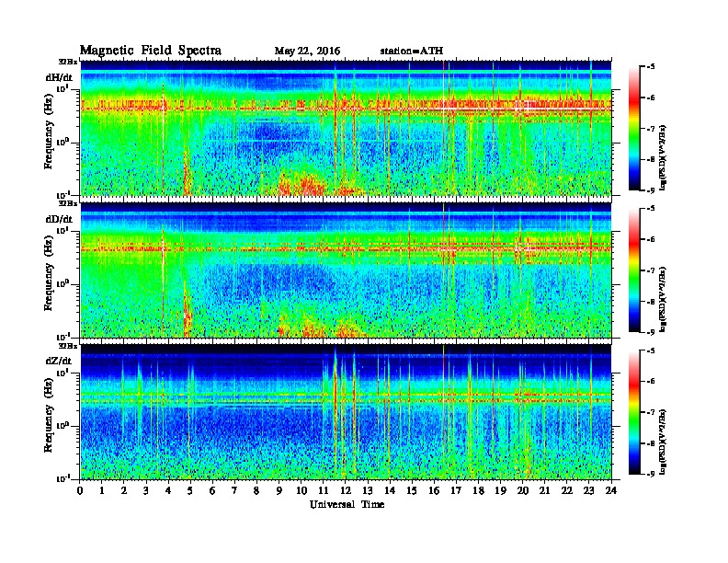Click the "Magnetic Field Spectra" title
The height and width of the screenshot is (563, 728).
pos(151,51)
